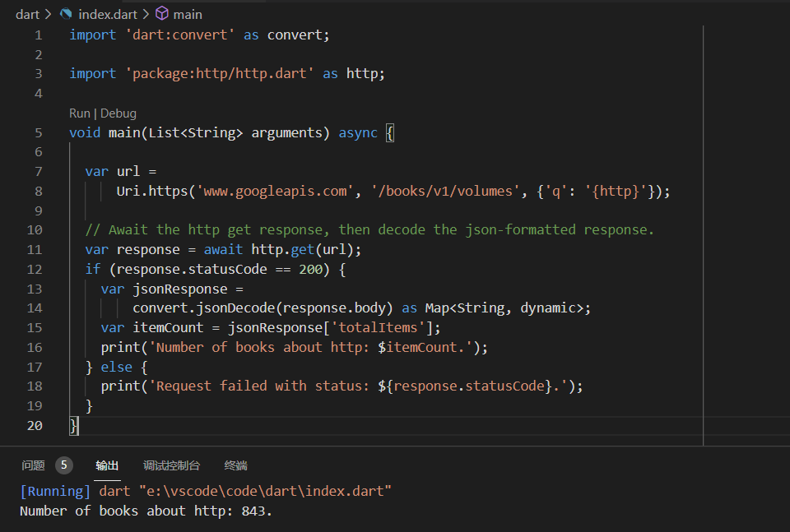Screen dimensions: 790x532
Task: Click line number 1 in gutter
Action: (x=39, y=35)
